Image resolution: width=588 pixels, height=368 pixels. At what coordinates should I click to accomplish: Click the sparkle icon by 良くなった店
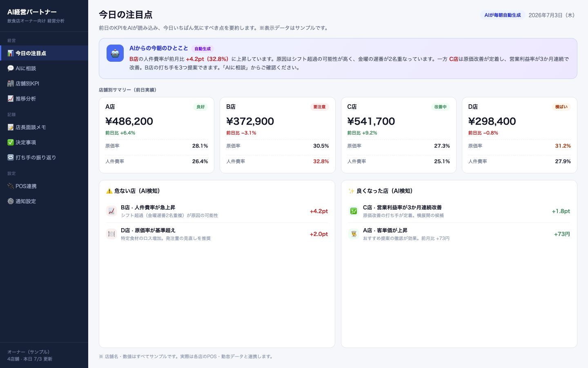point(351,191)
